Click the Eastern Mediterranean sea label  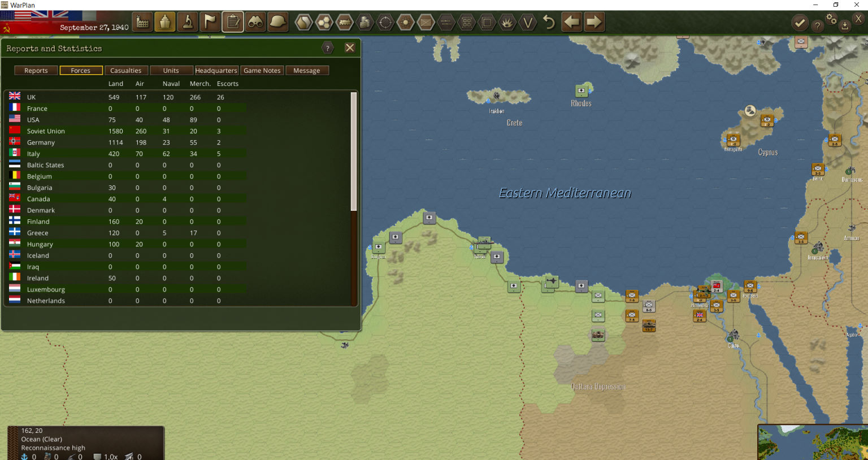(x=565, y=193)
